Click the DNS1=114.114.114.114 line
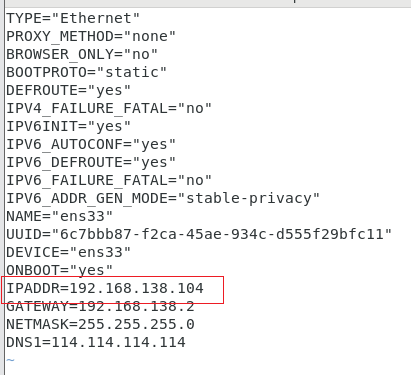Image resolution: width=411 pixels, height=375 pixels. [96, 342]
